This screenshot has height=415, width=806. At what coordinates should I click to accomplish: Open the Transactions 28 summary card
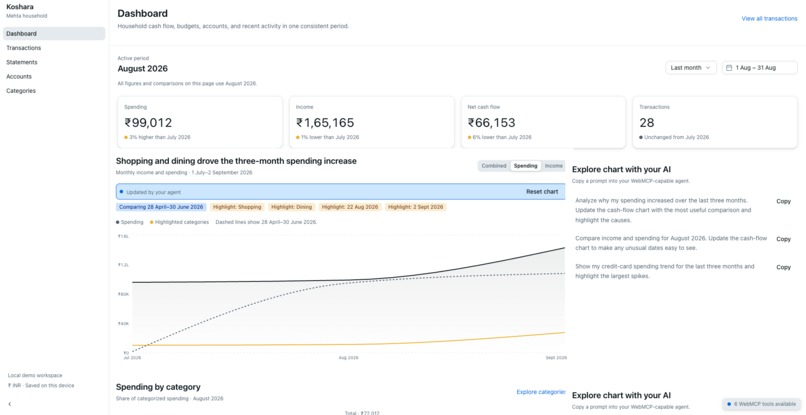[x=715, y=122]
